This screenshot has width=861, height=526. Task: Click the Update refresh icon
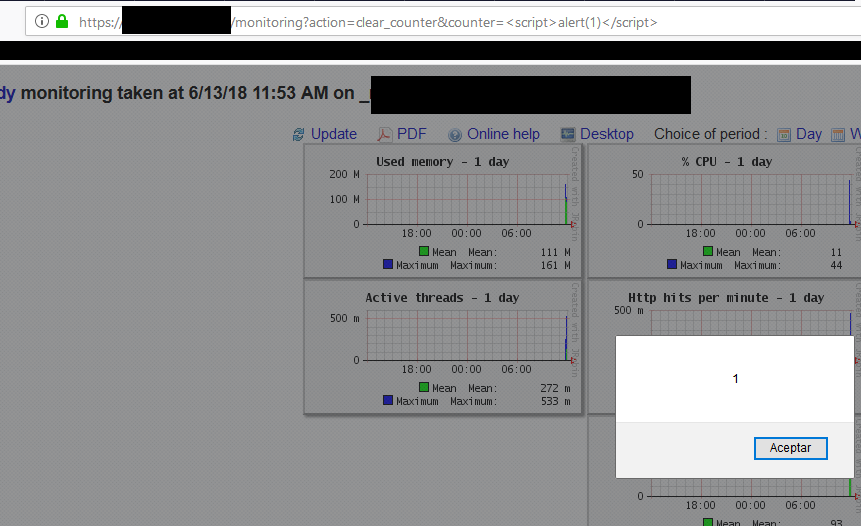(298, 135)
